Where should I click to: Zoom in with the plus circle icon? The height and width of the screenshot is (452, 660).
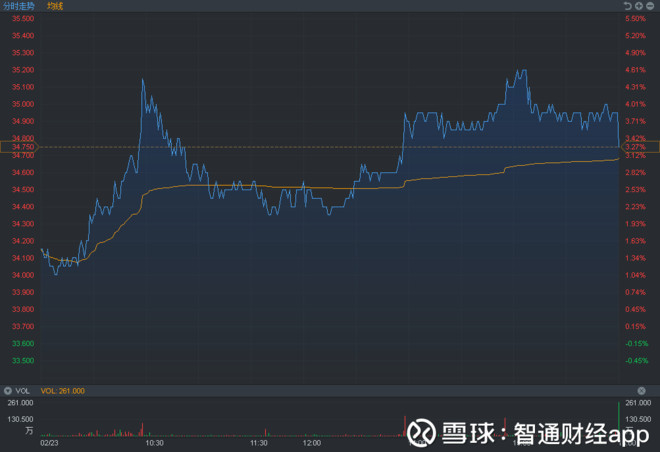(639, 6)
